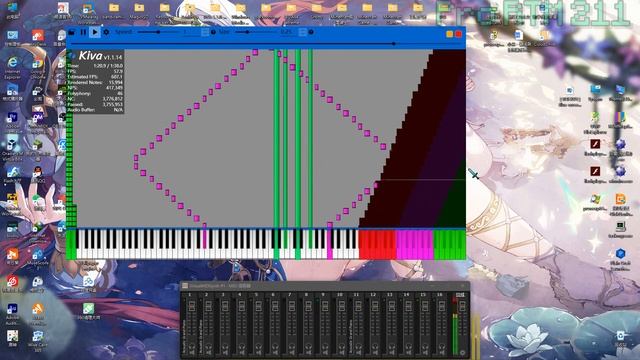Click the Speed value input field
This screenshot has width=640, height=360.
click(191, 32)
